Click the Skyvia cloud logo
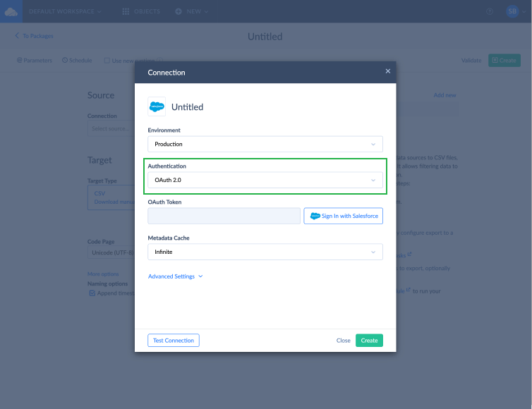Image resolution: width=532 pixels, height=409 pixels. [11, 11]
